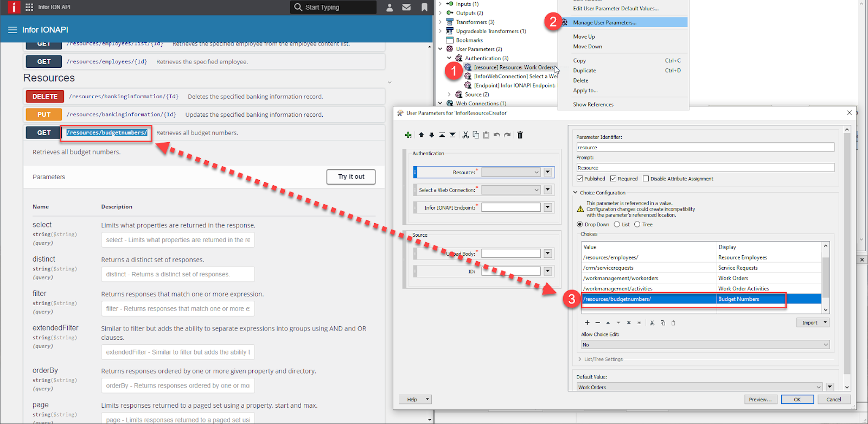
Task: Click the Preview... button
Action: (761, 399)
